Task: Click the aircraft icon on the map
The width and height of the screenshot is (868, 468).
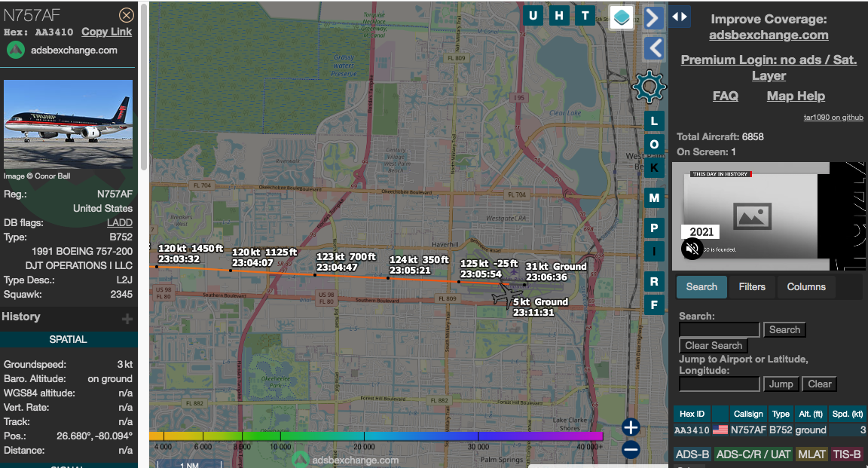Action: click(x=506, y=295)
